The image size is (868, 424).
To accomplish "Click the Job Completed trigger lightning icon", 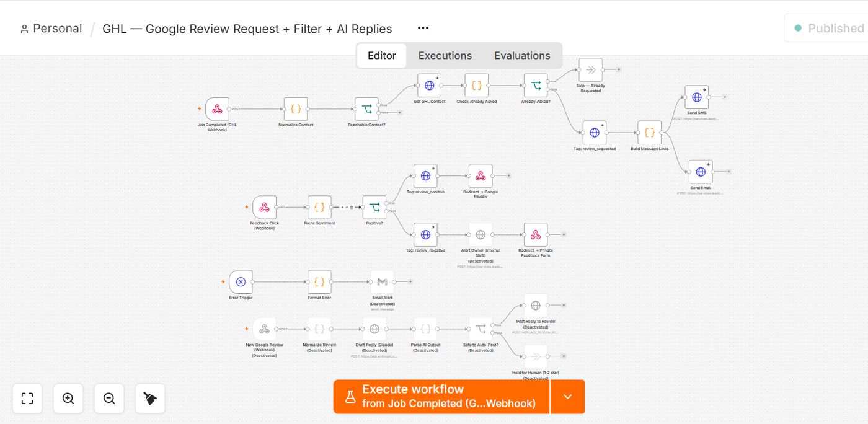I will [199, 109].
